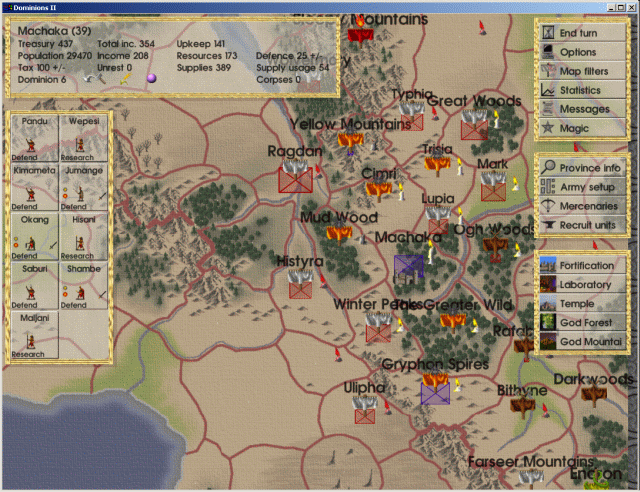Click the Recruit units anvil icon
Screen dimensions: 640x492
tap(548, 225)
